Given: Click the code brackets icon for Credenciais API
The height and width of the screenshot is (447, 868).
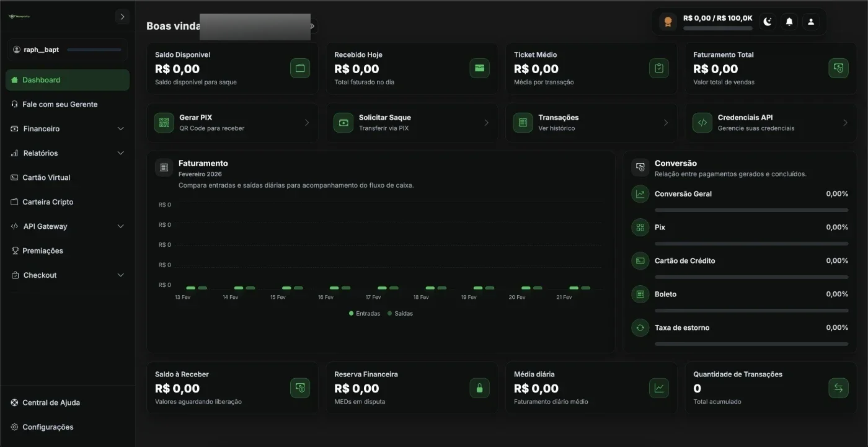Looking at the screenshot, I should [702, 123].
